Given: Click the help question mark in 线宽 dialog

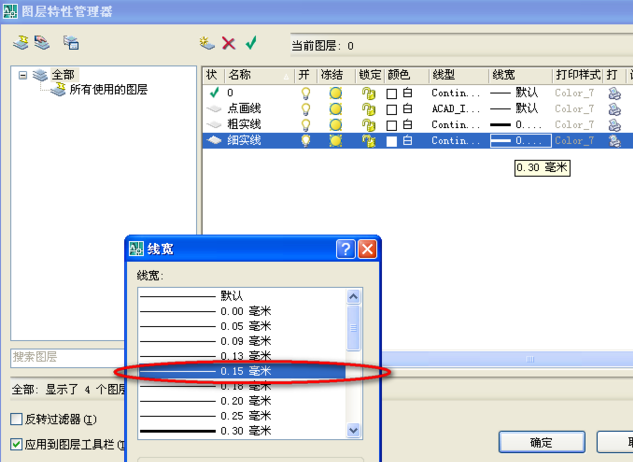Looking at the screenshot, I should pos(345,250).
